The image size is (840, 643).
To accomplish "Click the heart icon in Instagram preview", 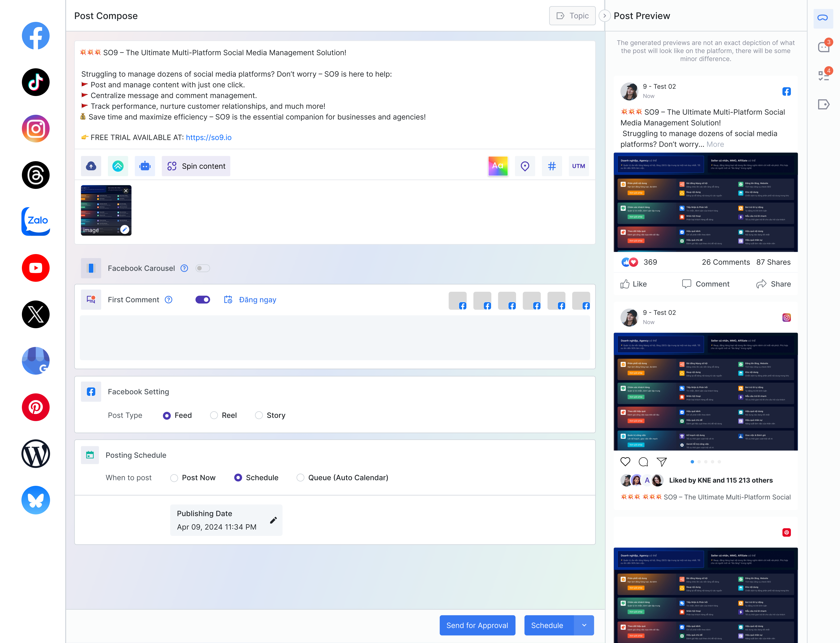I will point(625,462).
